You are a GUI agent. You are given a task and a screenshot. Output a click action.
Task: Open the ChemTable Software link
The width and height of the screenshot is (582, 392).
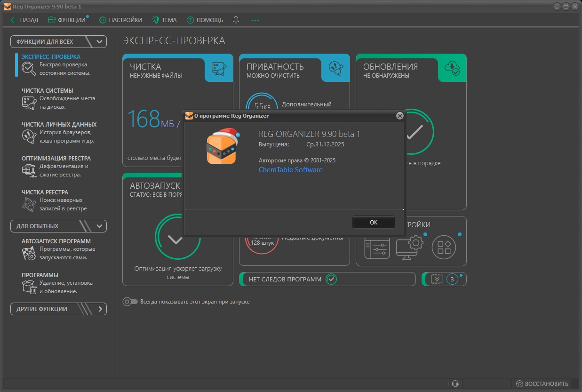pyautogui.click(x=291, y=170)
